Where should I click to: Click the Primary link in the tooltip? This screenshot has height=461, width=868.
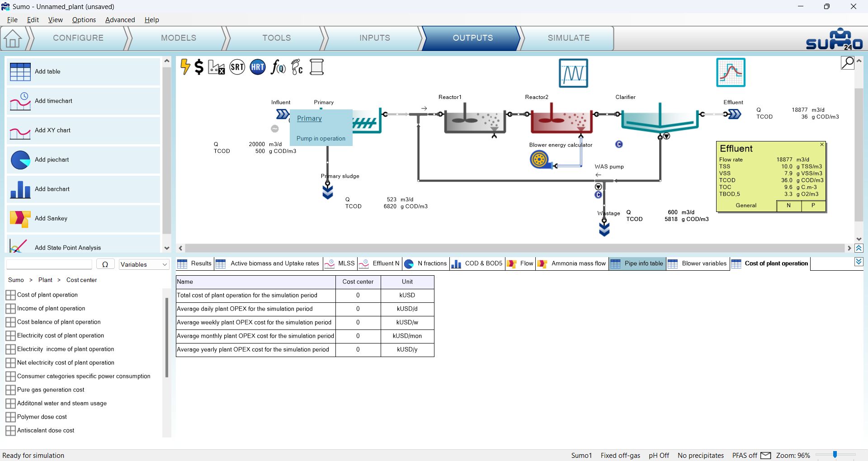(x=309, y=118)
